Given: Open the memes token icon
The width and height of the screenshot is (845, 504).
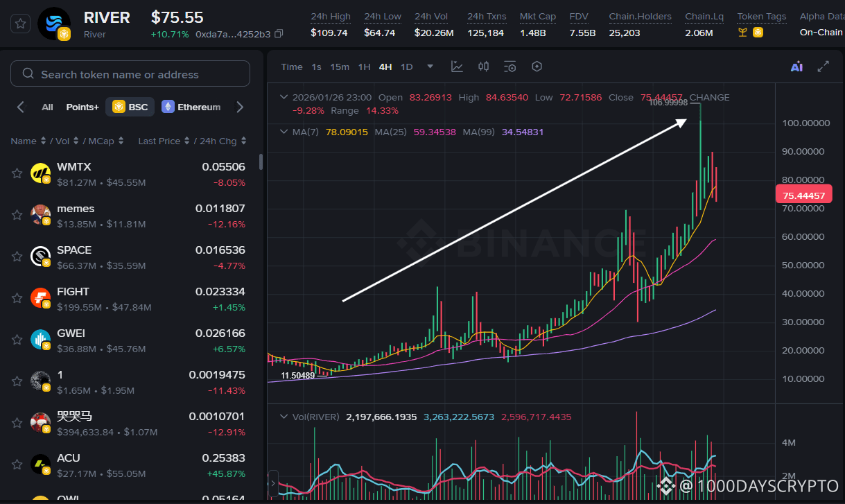Looking at the screenshot, I should pos(41,215).
